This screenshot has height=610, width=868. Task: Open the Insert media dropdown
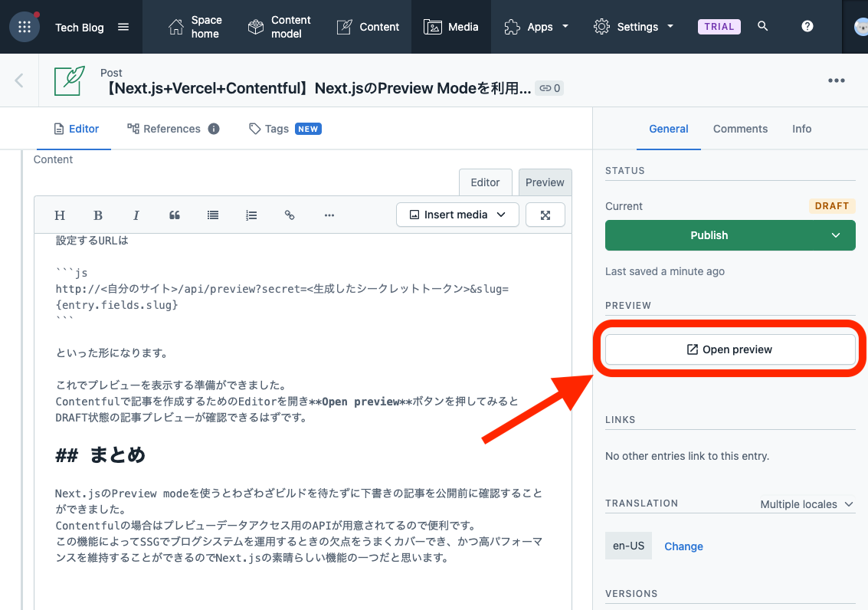pos(457,215)
